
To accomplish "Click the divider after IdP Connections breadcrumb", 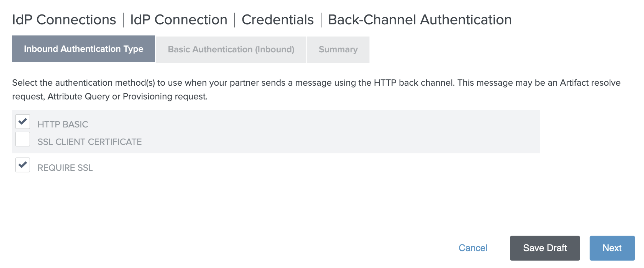I will tap(123, 20).
